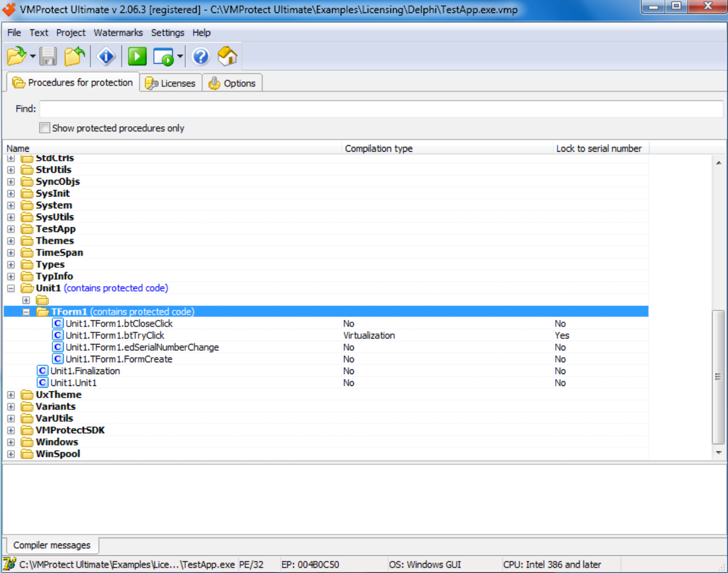
Task: Open the dropdown arrow beside the Open icon
Action: tap(33, 57)
